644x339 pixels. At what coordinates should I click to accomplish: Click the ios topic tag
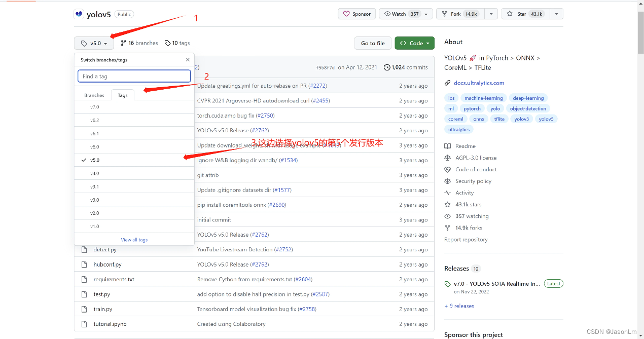click(451, 98)
